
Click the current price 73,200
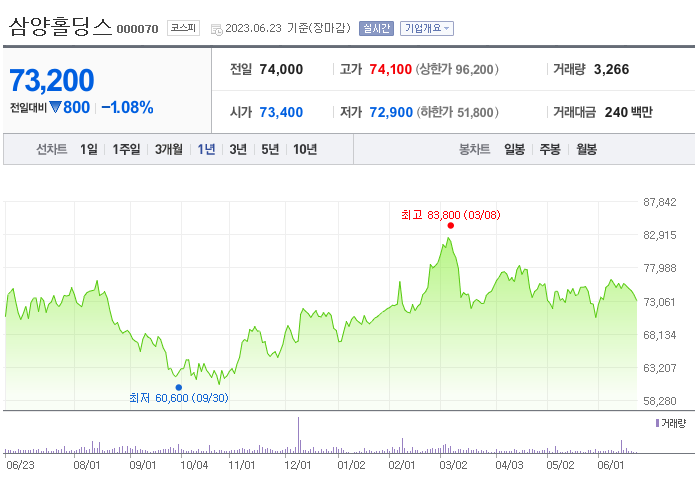[x=52, y=80]
